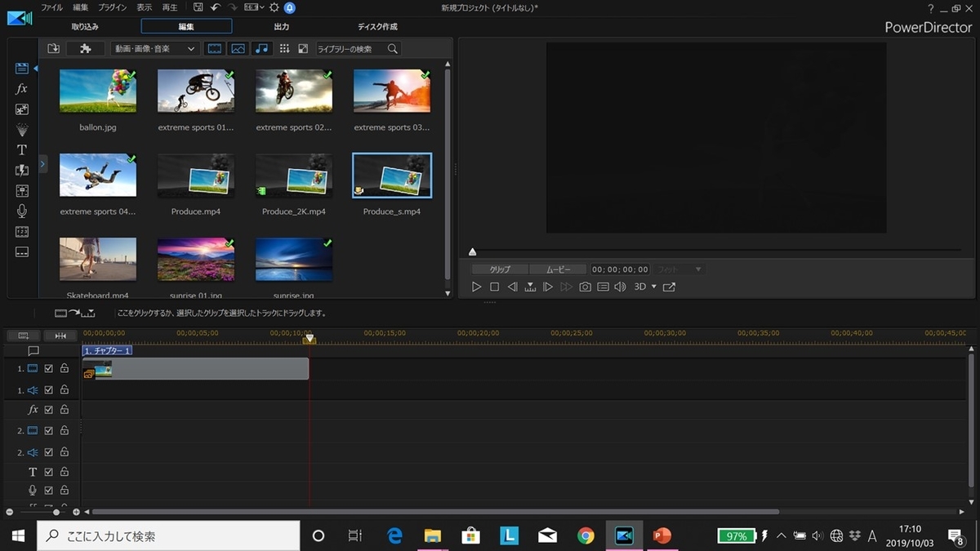Expand the library explorer panel arrow

pos(42,164)
